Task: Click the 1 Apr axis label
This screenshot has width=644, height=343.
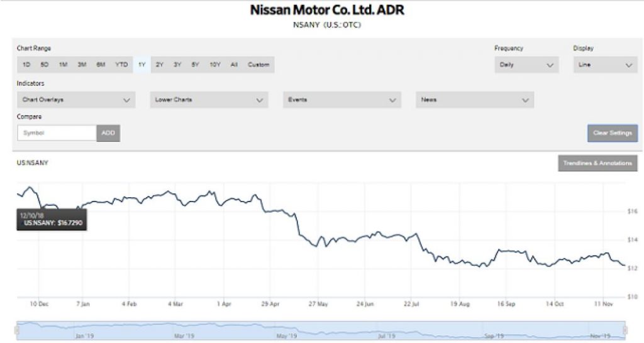Action: pos(225,304)
